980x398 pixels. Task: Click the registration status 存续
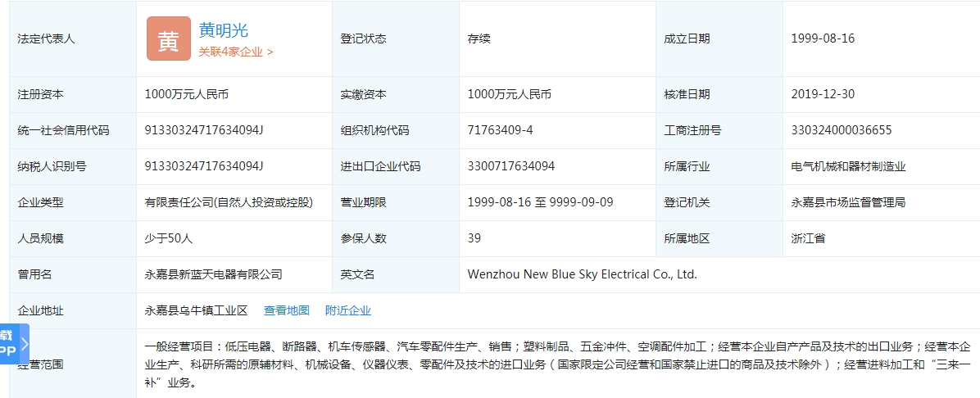479,38
